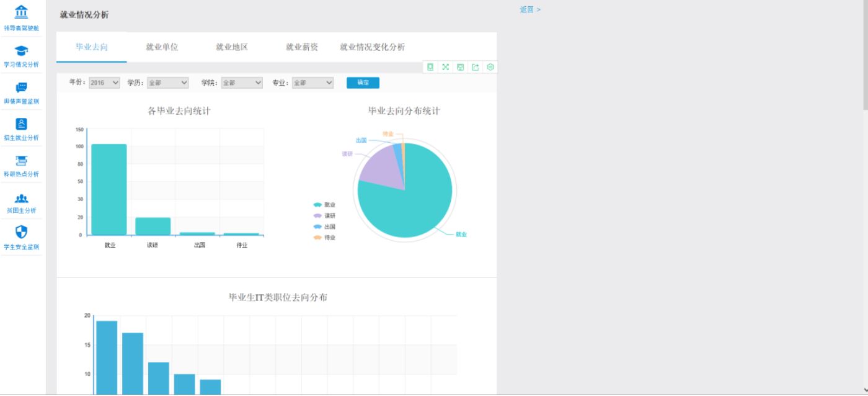The image size is (868, 396).
Task: Open 舆情声誉监测 chat bubble icon
Action: coord(21,88)
